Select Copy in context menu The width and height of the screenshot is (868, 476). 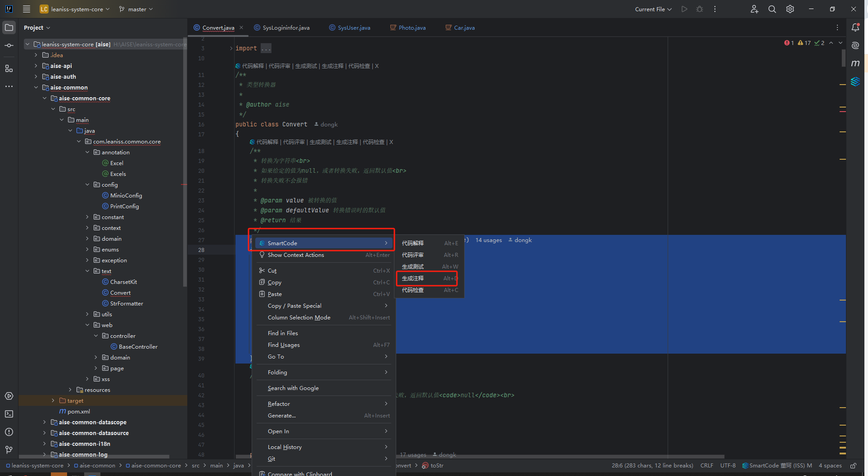323,283
